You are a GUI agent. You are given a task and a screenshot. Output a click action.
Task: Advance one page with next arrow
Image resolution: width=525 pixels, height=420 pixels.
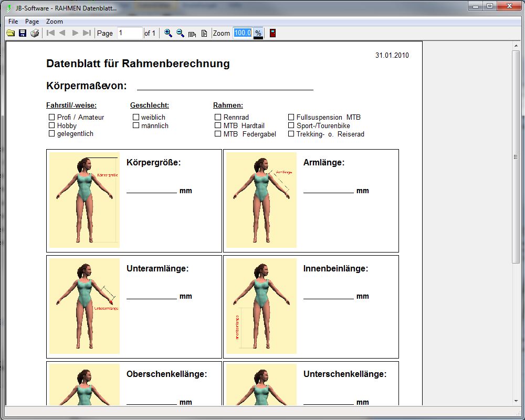75,33
